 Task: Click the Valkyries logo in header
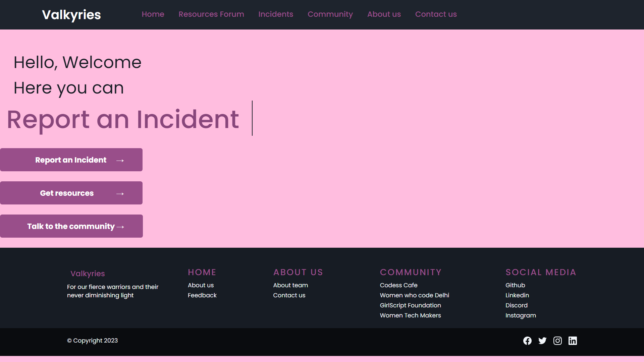(71, 15)
